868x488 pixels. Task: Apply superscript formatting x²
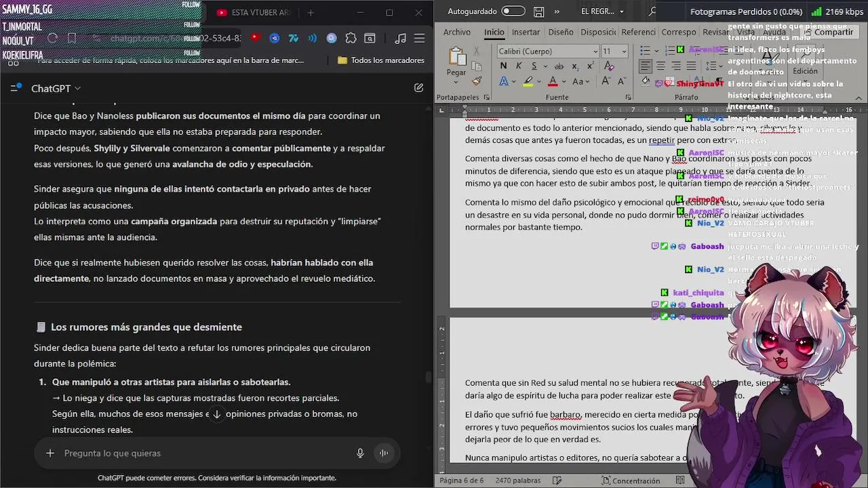click(591, 66)
